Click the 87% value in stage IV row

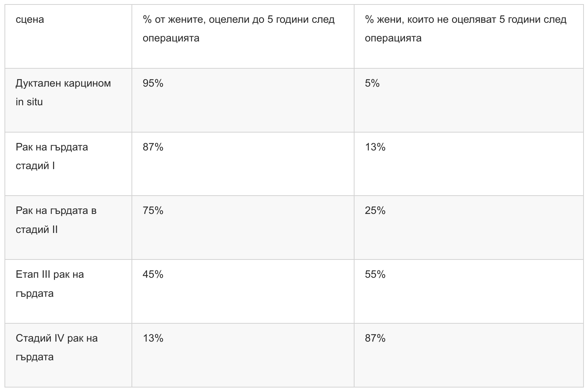(x=375, y=338)
